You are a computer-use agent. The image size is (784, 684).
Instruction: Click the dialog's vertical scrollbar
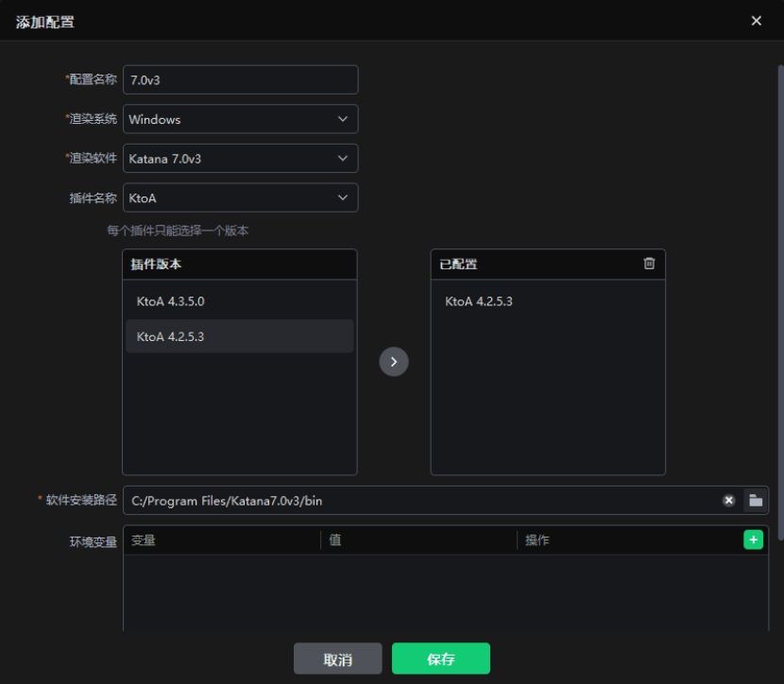(780, 302)
